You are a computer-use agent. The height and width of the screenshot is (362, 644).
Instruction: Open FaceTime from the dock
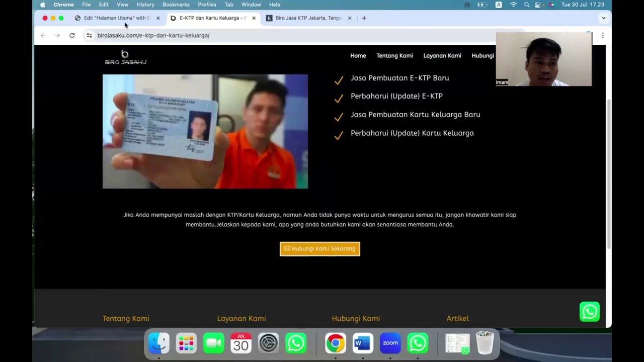213,343
